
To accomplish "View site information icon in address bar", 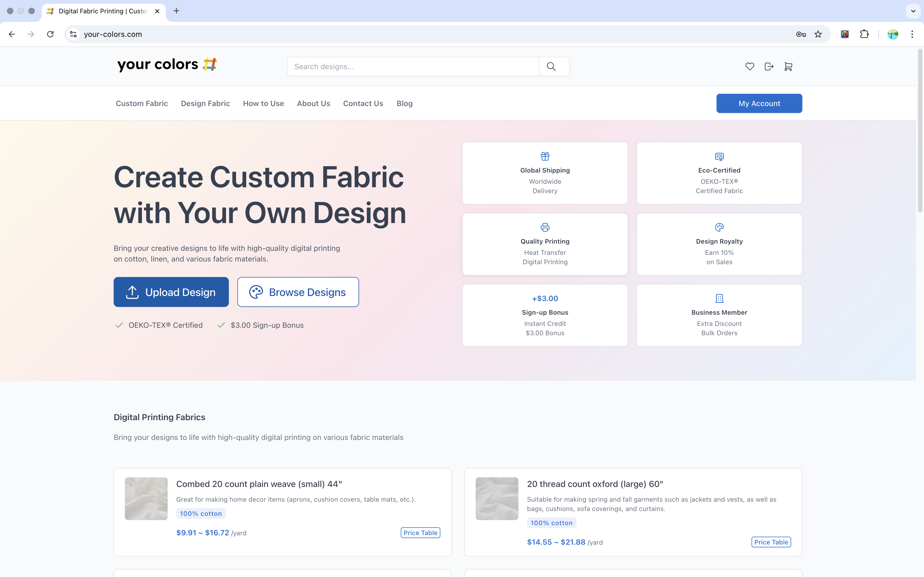I will coord(73,34).
